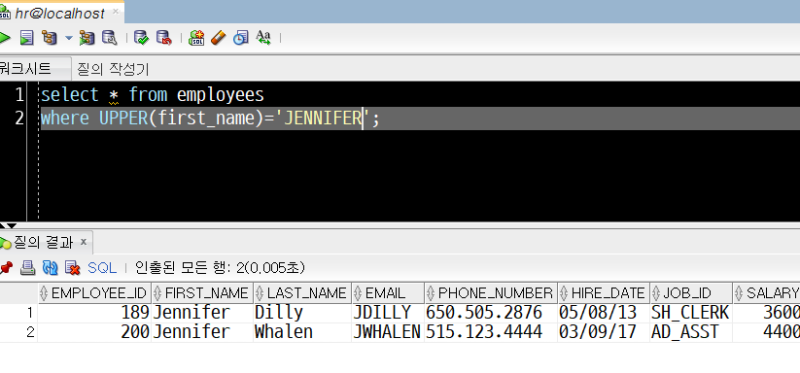The width and height of the screenshot is (800, 373).
Task: Expand the Explain Plan dropdown arrow
Action: 69,38
